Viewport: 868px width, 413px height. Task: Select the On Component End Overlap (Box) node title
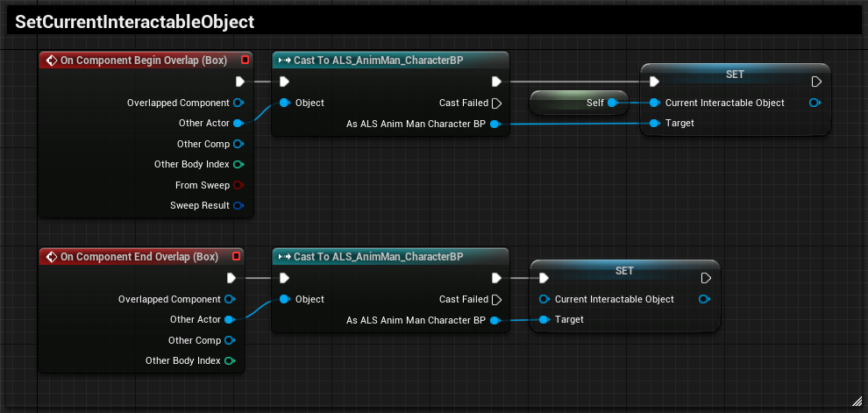[136, 257]
